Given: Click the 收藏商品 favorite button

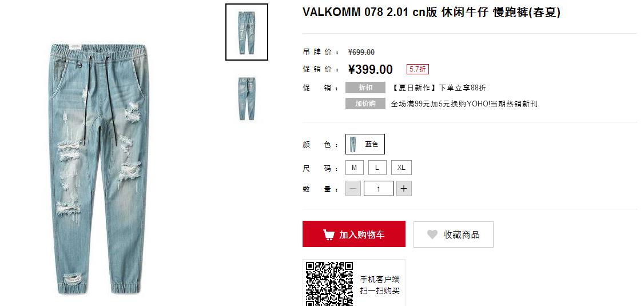Looking at the screenshot, I should [x=454, y=235].
